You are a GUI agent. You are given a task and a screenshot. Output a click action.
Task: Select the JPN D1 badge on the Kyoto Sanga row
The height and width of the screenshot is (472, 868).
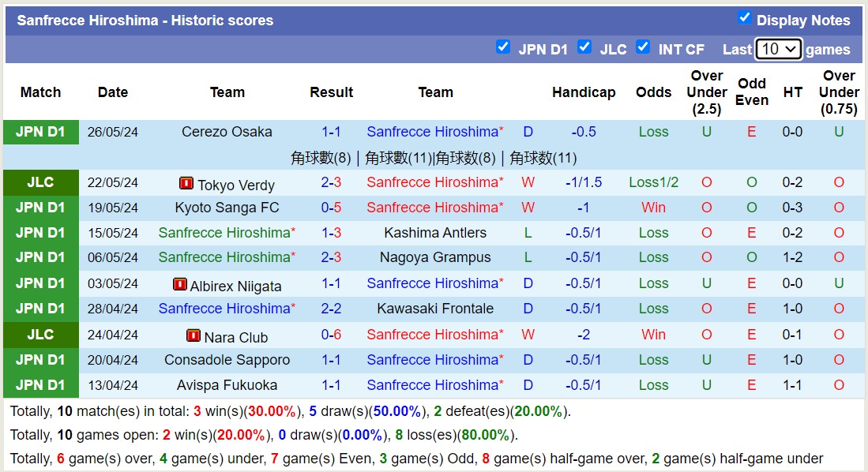pyautogui.click(x=40, y=208)
